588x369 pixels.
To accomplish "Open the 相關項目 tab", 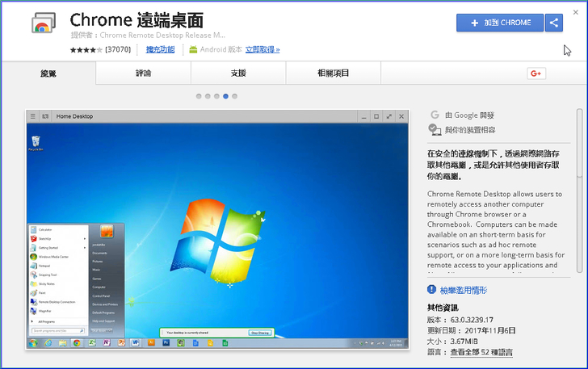I will 334,73.
